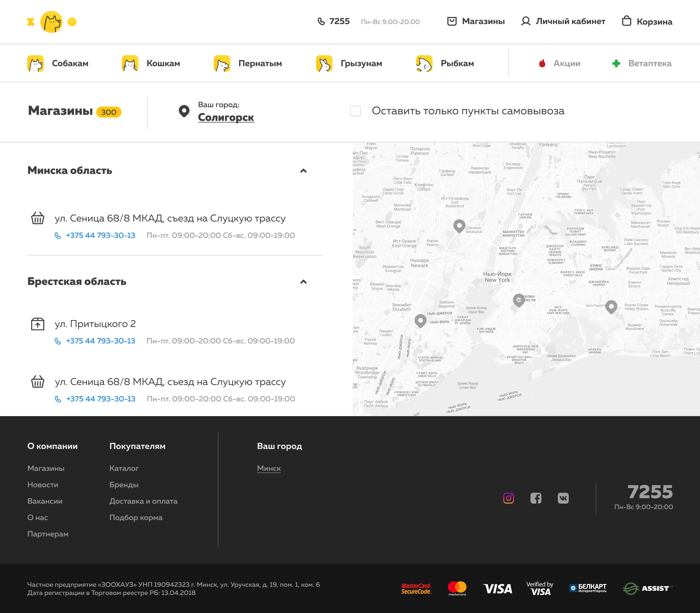This screenshot has height=613, width=700.
Task: Enable only pickup points checkbox
Action: click(355, 111)
